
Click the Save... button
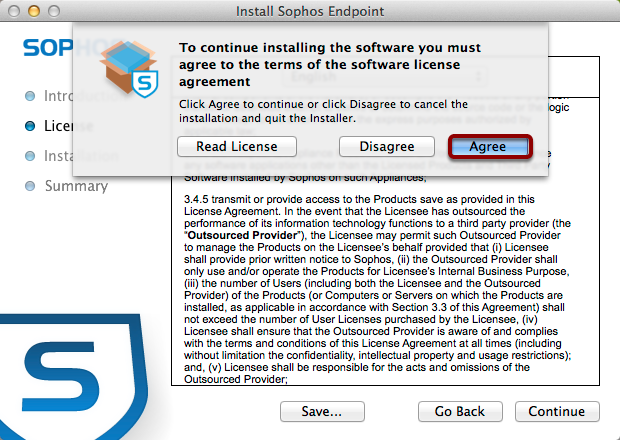[322, 412]
